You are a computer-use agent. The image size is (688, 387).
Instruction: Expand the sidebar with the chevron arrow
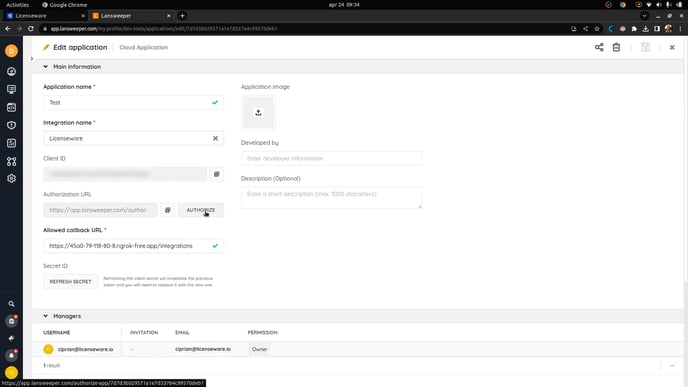click(32, 58)
